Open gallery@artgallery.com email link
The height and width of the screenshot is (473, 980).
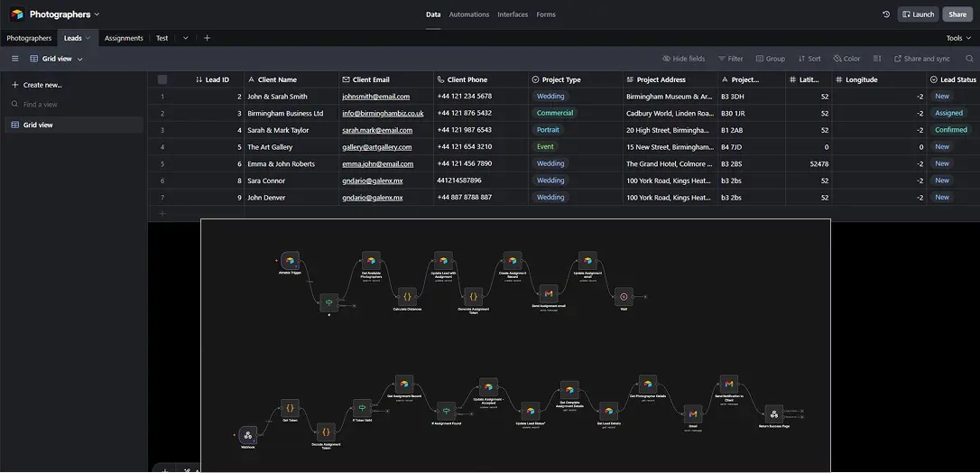pyautogui.click(x=377, y=147)
